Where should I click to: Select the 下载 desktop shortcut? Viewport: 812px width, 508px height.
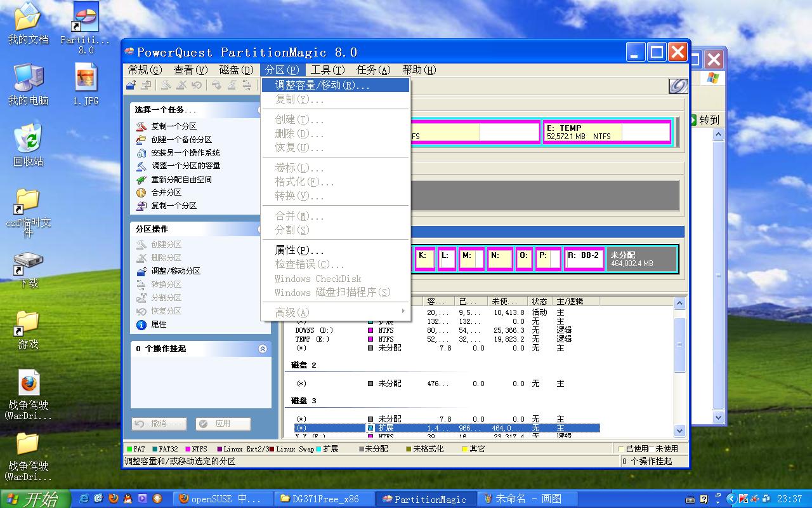[x=28, y=270]
